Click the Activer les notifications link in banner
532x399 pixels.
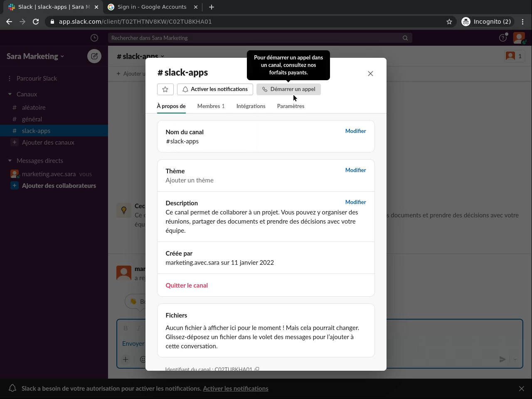[x=236, y=389]
